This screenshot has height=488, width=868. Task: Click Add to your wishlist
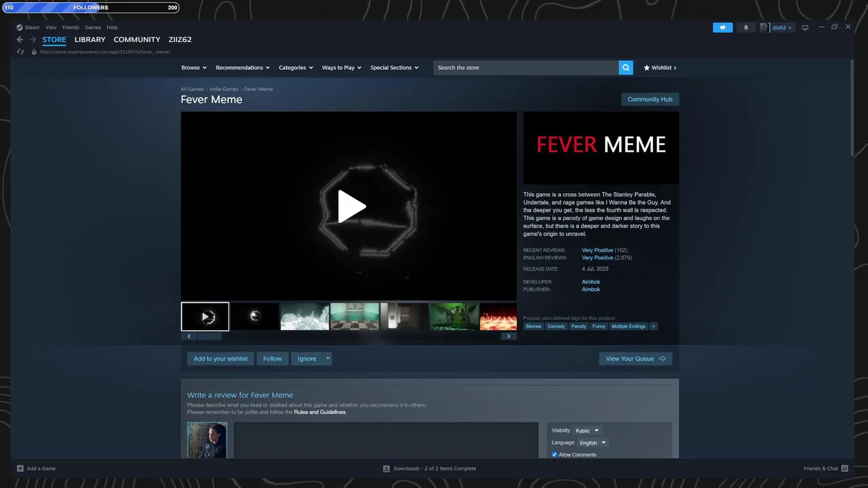point(220,359)
